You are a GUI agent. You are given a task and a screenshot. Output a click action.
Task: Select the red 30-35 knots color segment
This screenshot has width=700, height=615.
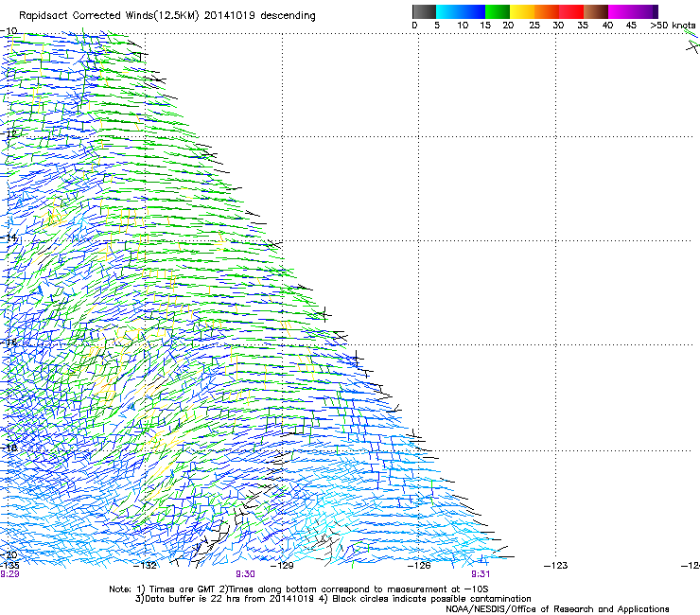coord(571,11)
